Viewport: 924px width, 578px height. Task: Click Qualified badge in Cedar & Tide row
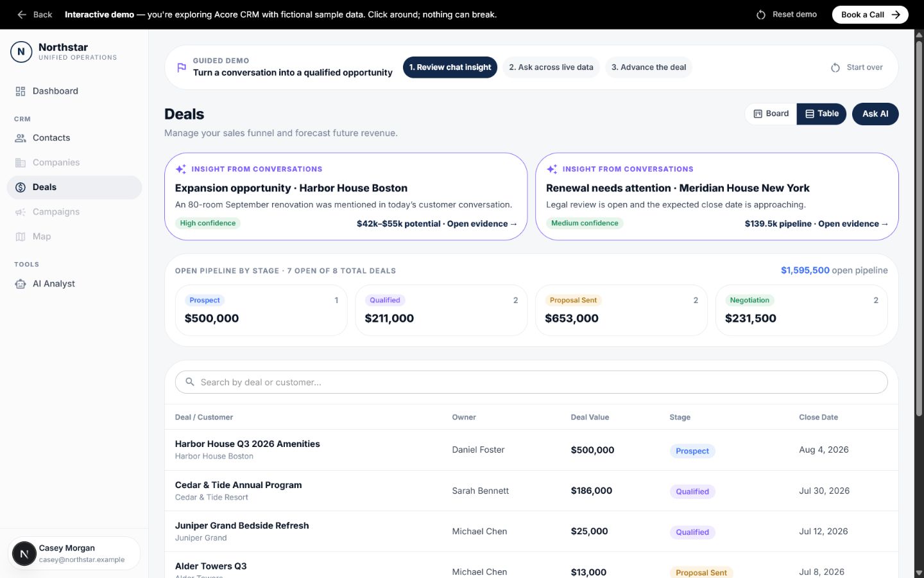click(x=692, y=491)
